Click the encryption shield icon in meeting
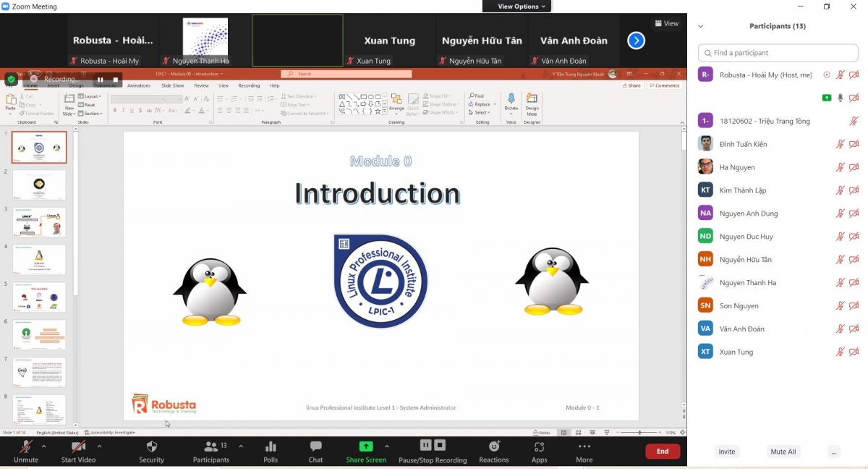The height and width of the screenshot is (469, 868). point(12,79)
